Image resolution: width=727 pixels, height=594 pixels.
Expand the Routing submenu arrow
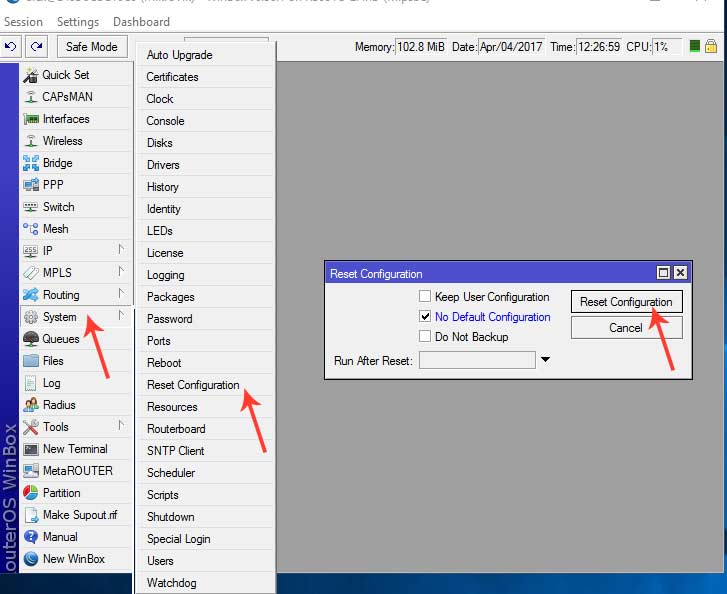[121, 294]
